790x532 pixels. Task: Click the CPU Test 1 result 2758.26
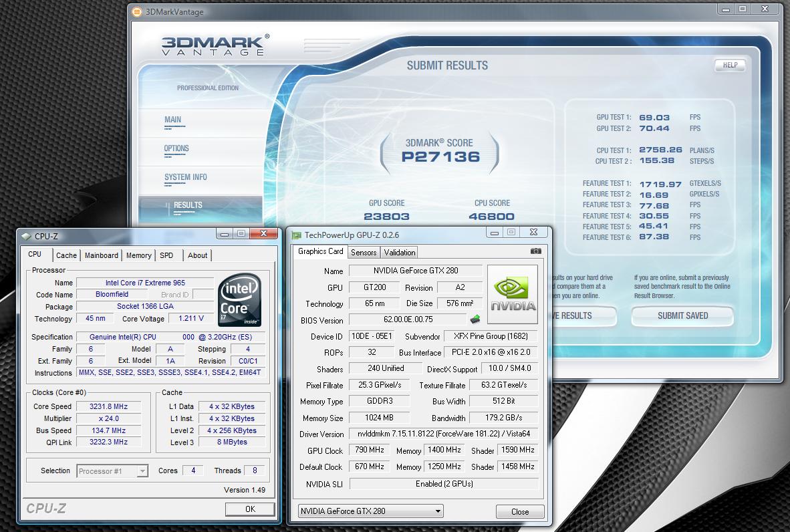point(660,150)
